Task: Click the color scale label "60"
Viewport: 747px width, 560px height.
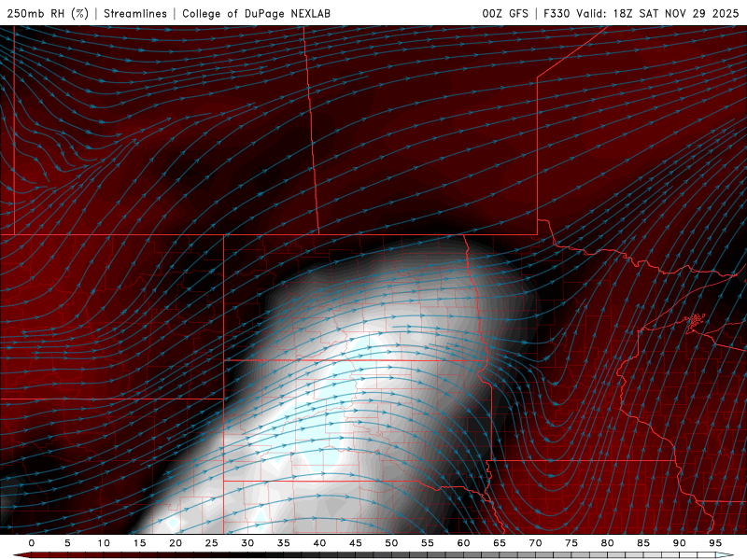Action: coord(463,543)
